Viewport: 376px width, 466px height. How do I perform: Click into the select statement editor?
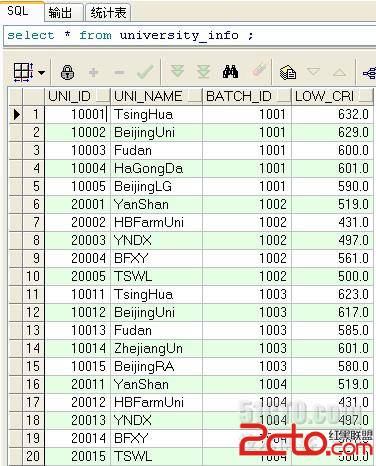coord(190,35)
